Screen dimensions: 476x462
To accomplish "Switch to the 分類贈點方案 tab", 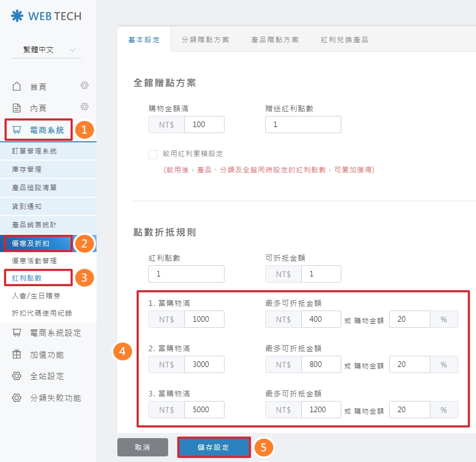I will point(205,40).
